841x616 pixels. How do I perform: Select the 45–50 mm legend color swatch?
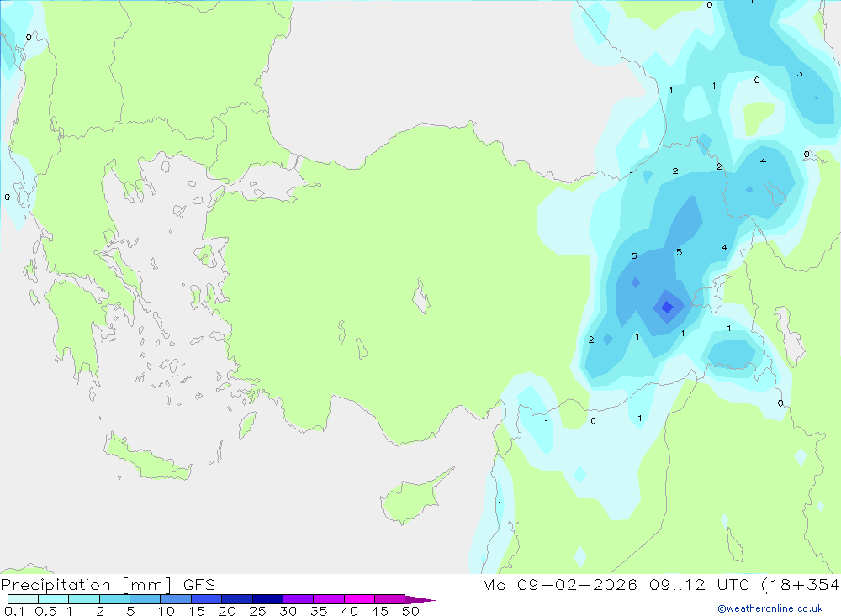tap(389, 599)
